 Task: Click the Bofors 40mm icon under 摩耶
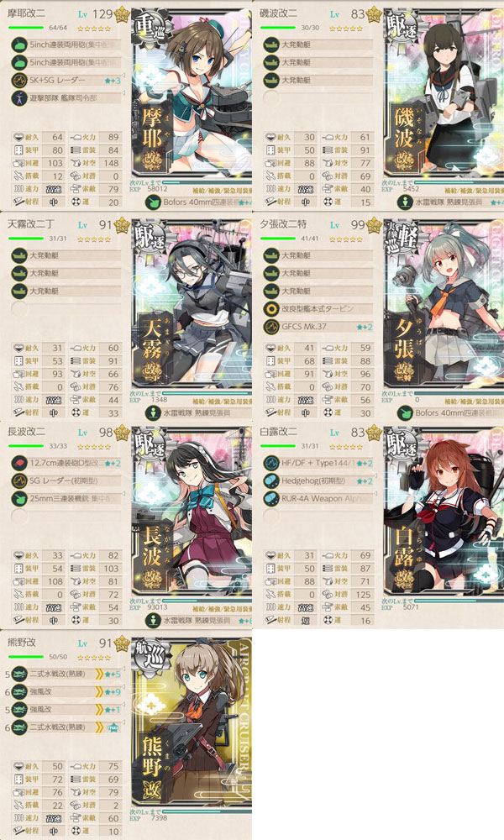point(153,202)
